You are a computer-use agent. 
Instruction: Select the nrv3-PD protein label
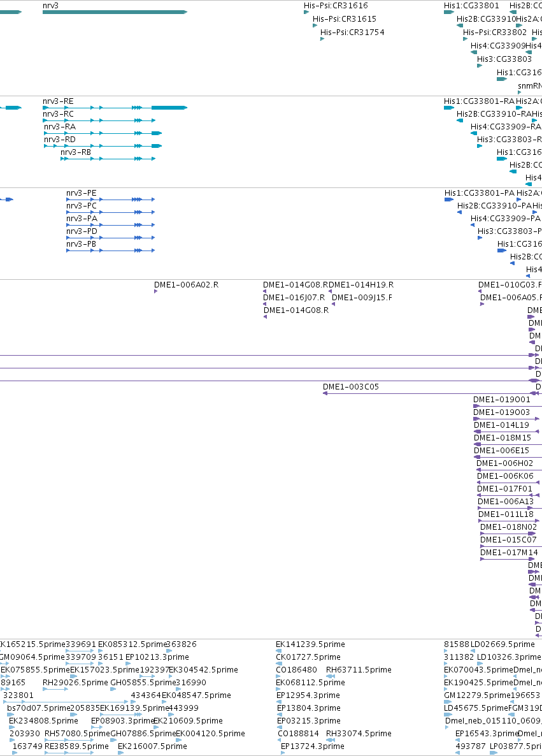(x=82, y=231)
